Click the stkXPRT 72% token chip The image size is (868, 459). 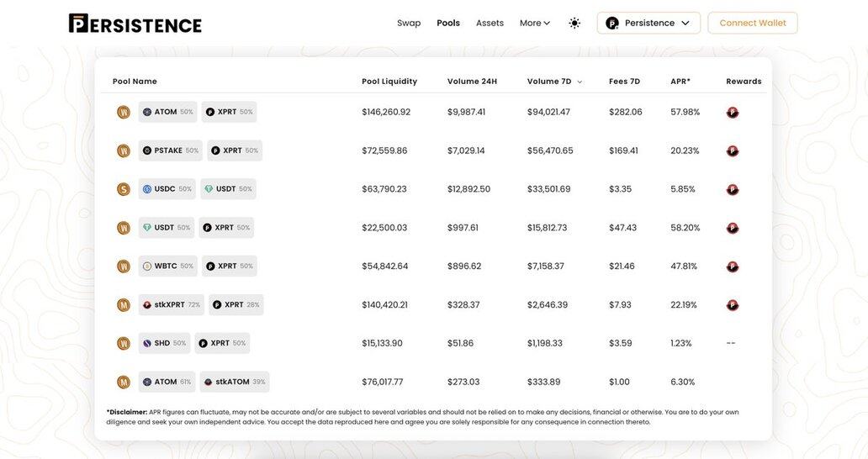(x=172, y=305)
